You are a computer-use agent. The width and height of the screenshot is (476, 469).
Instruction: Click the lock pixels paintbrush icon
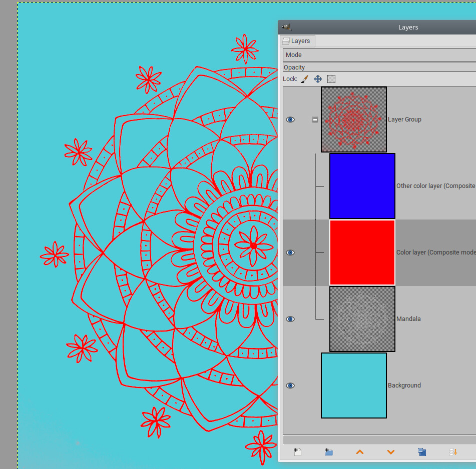[304, 79]
